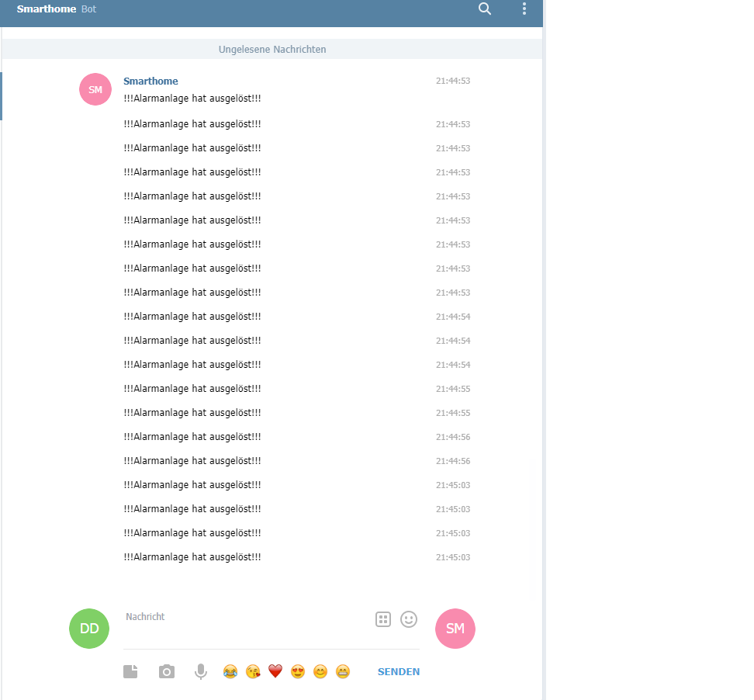Click the bot commands grid icon
The width and height of the screenshot is (754, 700).
coord(383,619)
